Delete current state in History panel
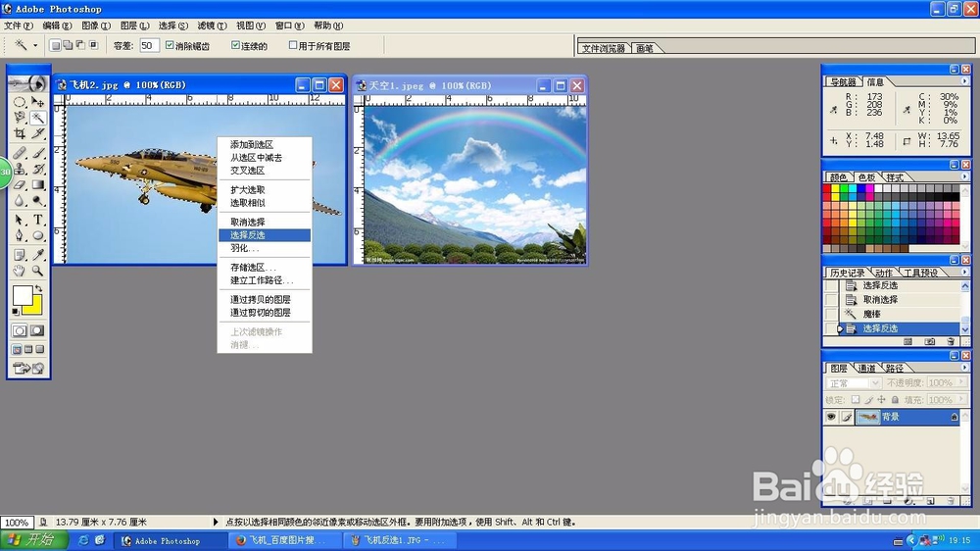Viewport: 980px width, 551px height. click(x=952, y=341)
